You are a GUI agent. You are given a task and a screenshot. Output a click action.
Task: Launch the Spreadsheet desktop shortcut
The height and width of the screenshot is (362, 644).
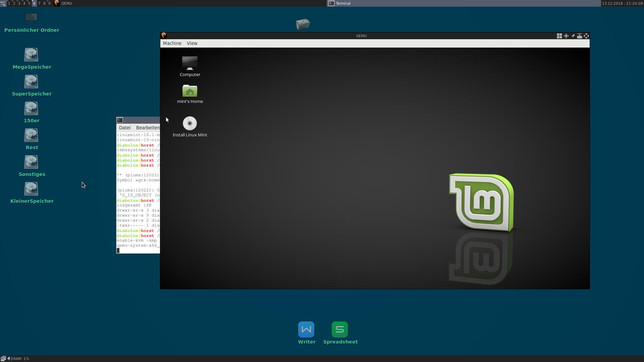click(340, 329)
